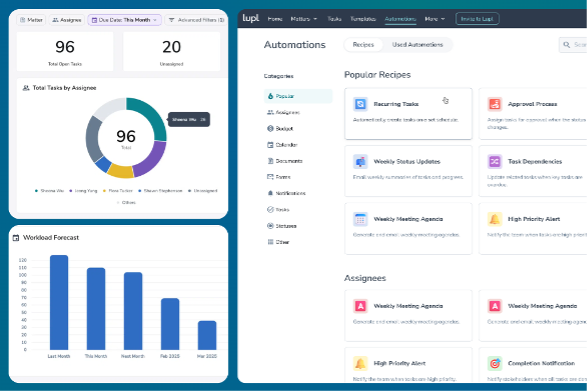Select the Other category icon
The image size is (588, 392).
[x=270, y=242]
